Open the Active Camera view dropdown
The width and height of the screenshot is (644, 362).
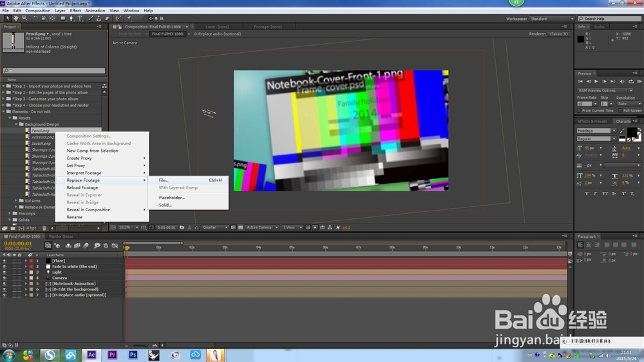[262, 227]
